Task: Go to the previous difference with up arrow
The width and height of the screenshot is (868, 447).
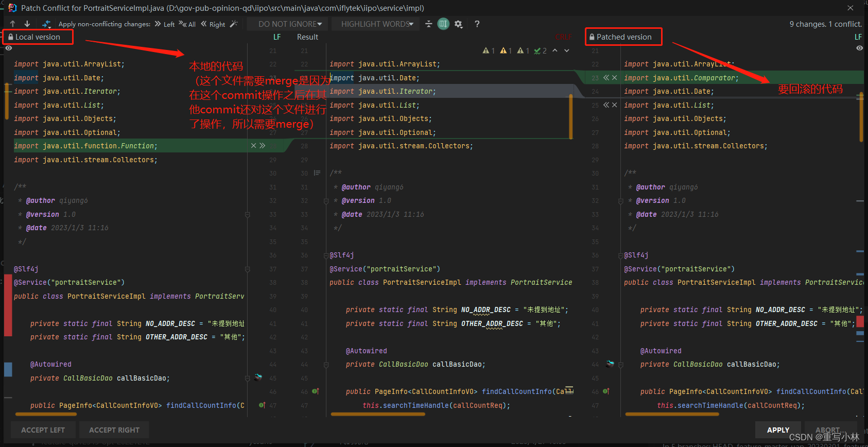Action: (x=13, y=24)
